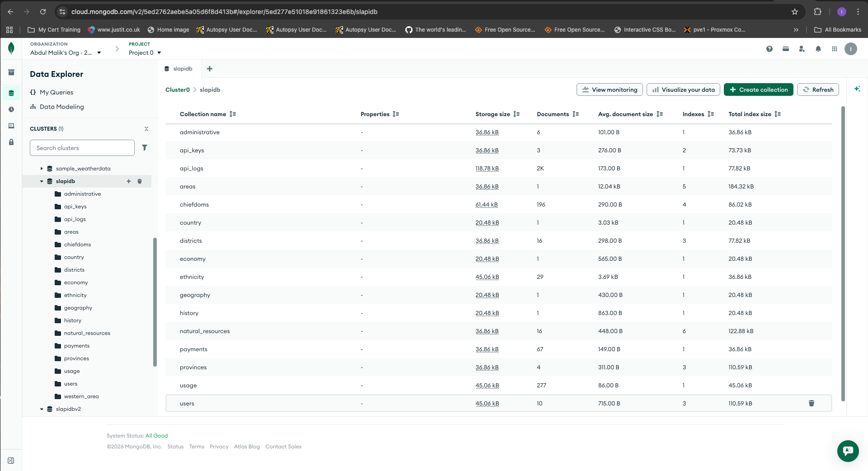Go to Cluster0 breadcrumb link
This screenshot has width=868, height=471.
point(178,89)
